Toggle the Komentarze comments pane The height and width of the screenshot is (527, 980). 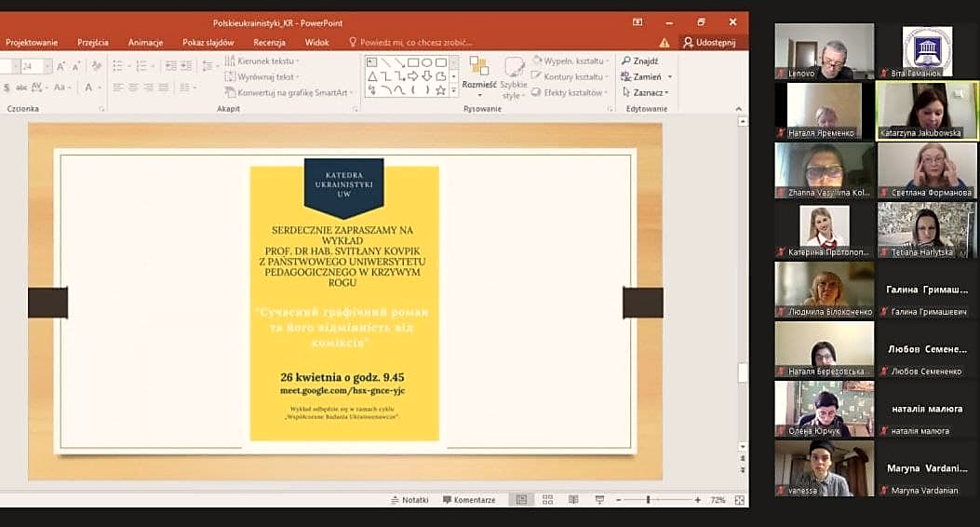469,500
